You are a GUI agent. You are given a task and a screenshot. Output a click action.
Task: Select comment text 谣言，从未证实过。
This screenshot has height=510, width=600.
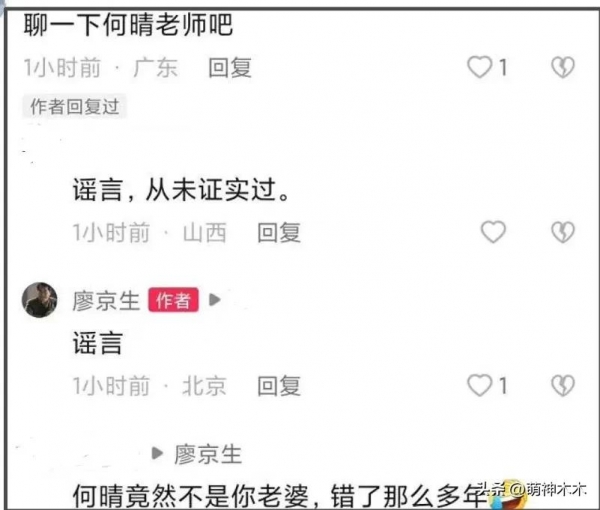180,190
